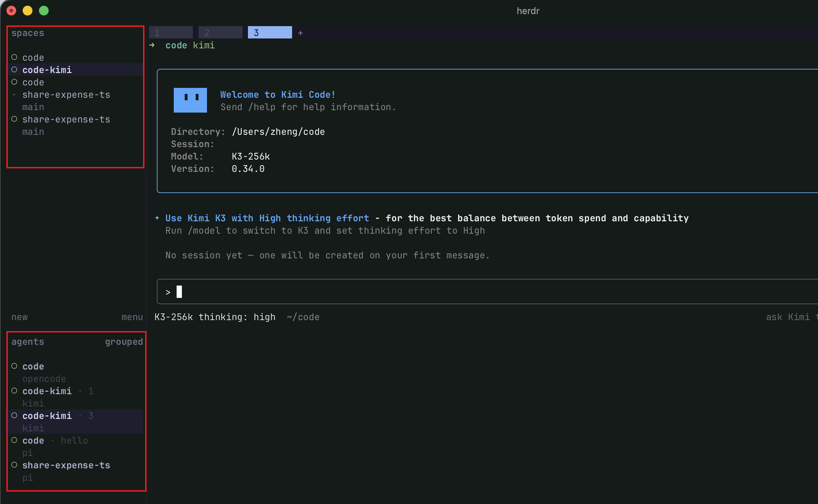818x504 pixels.
Task: Click the Kimi Code mascot logo
Action: [190, 100]
